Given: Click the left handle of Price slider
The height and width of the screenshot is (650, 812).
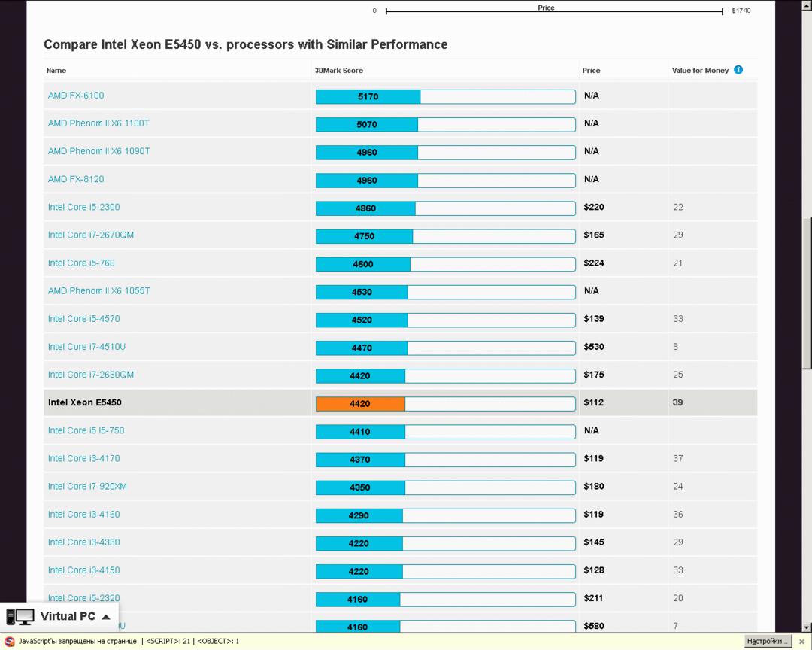Looking at the screenshot, I should (386, 11).
